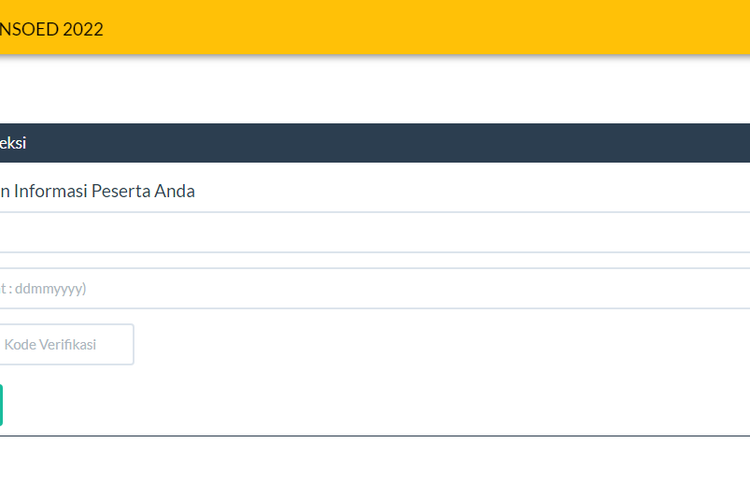750x500 pixels.
Task: Click the "NSOED 2022" header title
Action: click(51, 29)
